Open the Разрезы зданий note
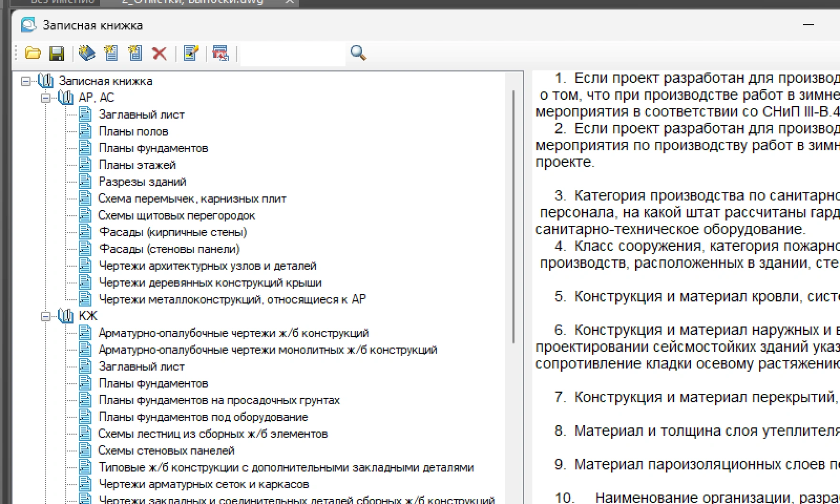 142,181
